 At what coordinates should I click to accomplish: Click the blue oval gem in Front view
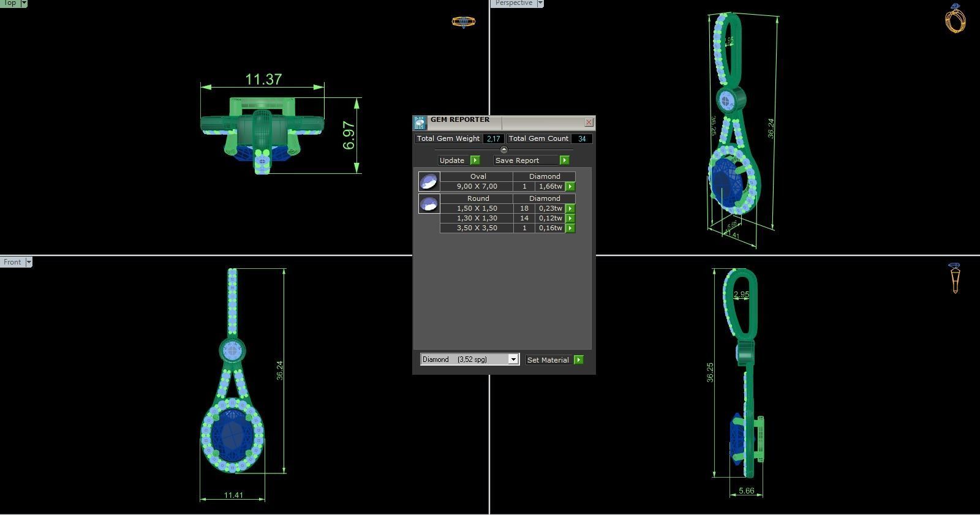232,436
